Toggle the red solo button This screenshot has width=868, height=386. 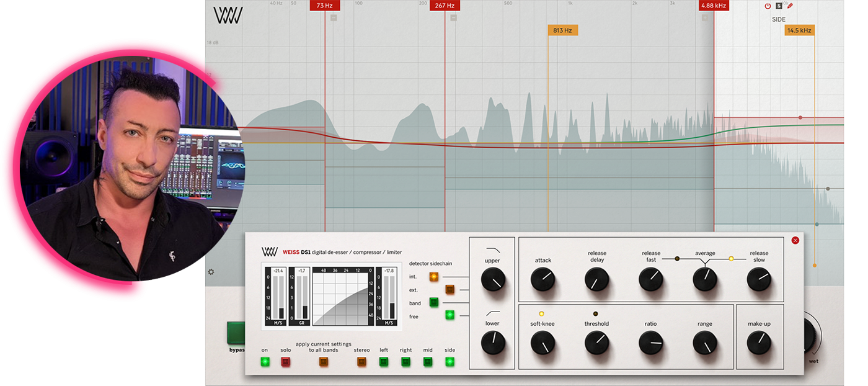click(286, 362)
